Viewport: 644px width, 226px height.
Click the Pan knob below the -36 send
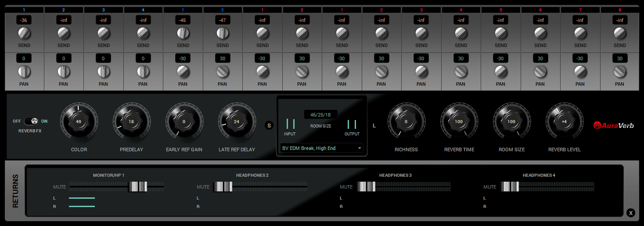pyautogui.click(x=24, y=72)
